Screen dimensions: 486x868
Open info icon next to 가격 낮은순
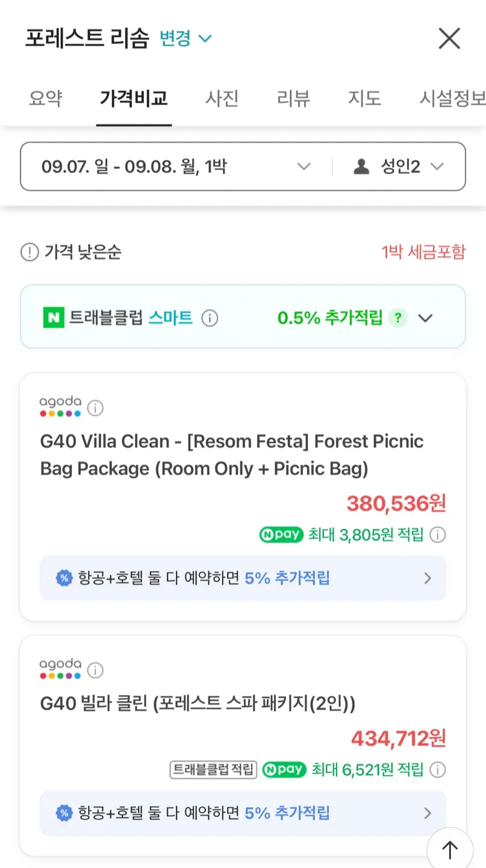[29, 252]
